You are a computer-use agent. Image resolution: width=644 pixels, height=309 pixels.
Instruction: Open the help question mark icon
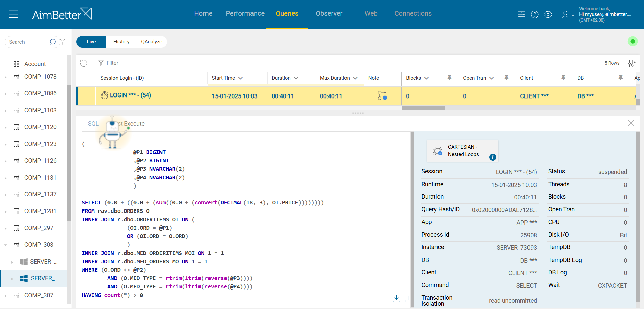point(535,14)
